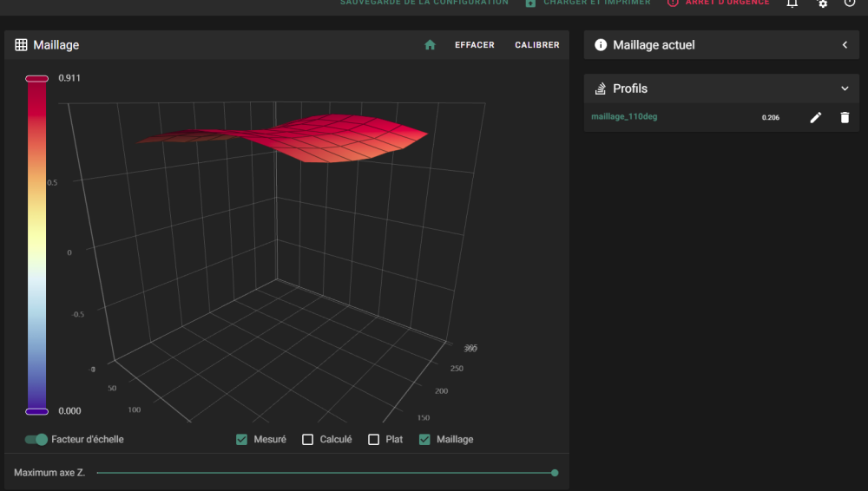Click the EFFACER button
Image resolution: width=868 pixels, height=491 pixels.
[x=475, y=45]
